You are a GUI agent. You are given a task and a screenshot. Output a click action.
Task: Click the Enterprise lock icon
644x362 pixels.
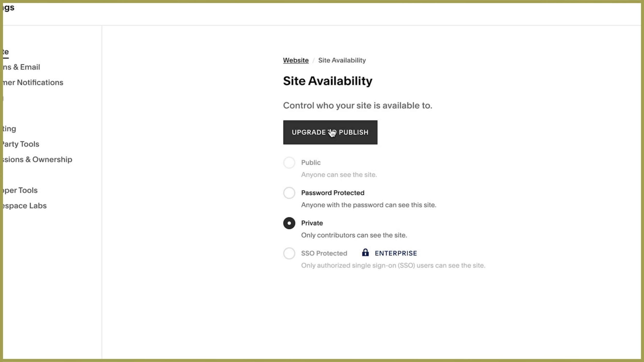tap(365, 253)
